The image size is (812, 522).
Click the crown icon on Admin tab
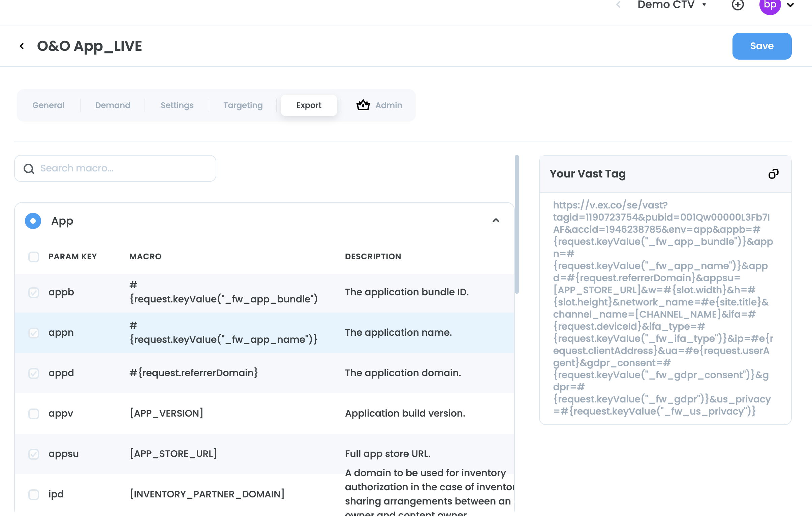click(x=363, y=105)
